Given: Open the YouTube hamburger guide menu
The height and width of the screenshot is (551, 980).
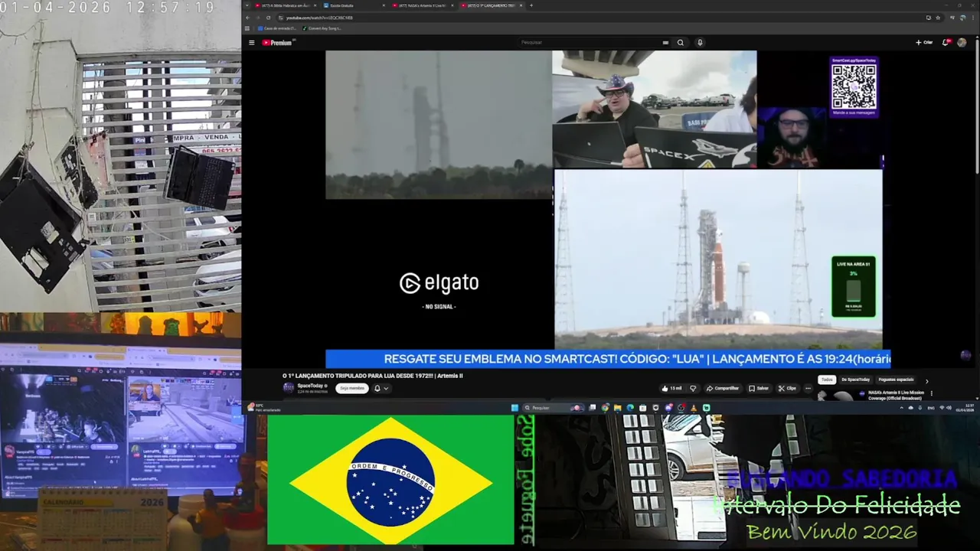Looking at the screenshot, I should point(251,43).
